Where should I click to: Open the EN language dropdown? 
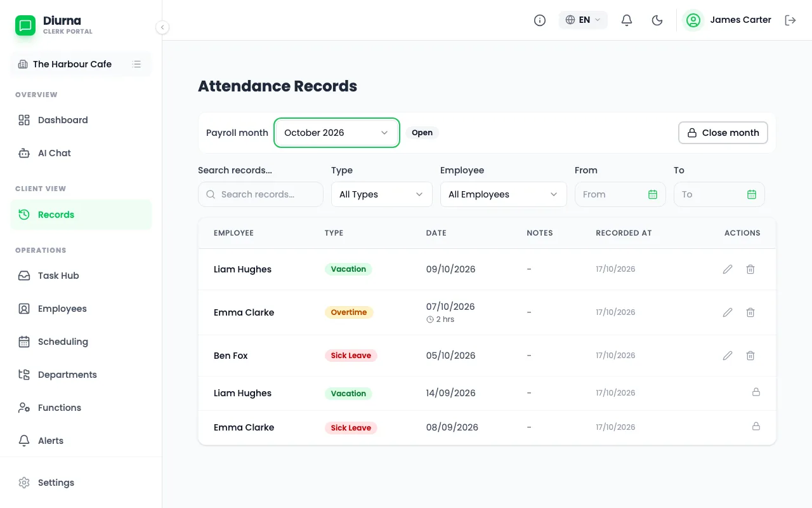(x=583, y=20)
